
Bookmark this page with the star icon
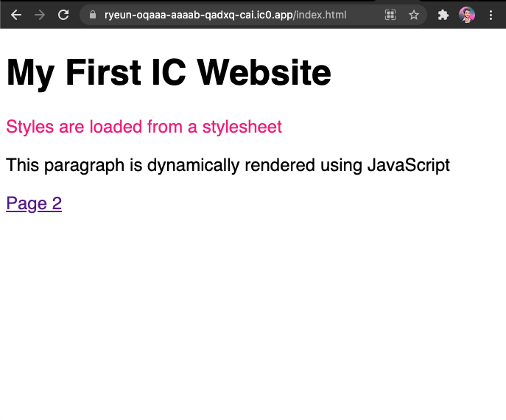(414, 15)
